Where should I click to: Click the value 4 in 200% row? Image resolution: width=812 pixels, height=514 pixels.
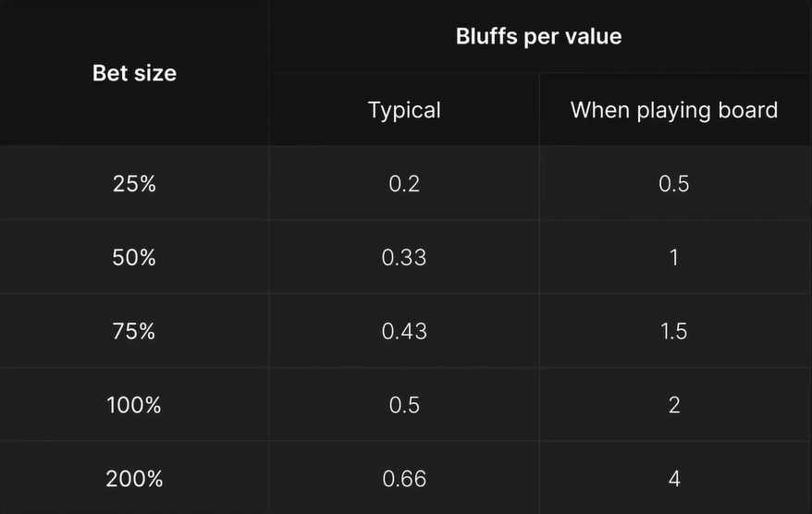(x=673, y=478)
